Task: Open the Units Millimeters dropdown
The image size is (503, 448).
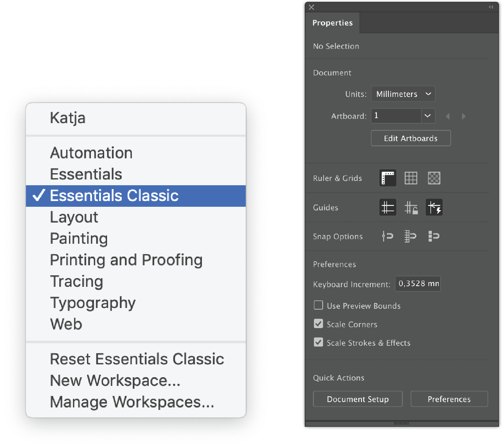Action: coord(403,94)
